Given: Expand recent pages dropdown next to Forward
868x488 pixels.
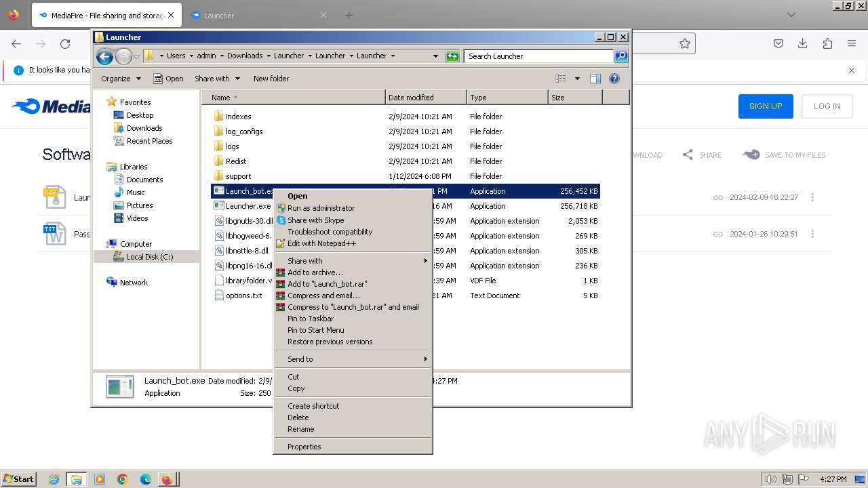Looking at the screenshot, I should pyautogui.click(x=136, y=56).
